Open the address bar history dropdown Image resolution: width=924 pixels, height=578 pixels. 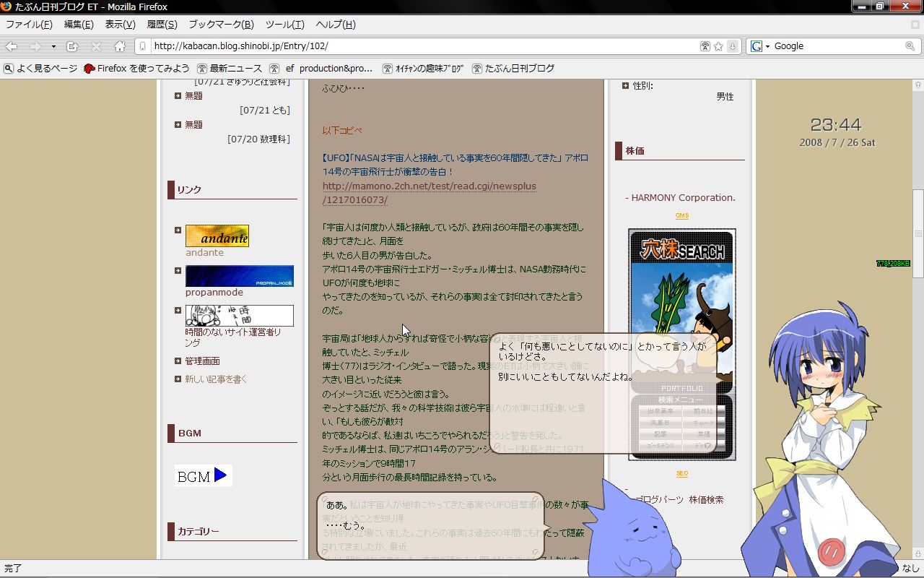(x=732, y=46)
